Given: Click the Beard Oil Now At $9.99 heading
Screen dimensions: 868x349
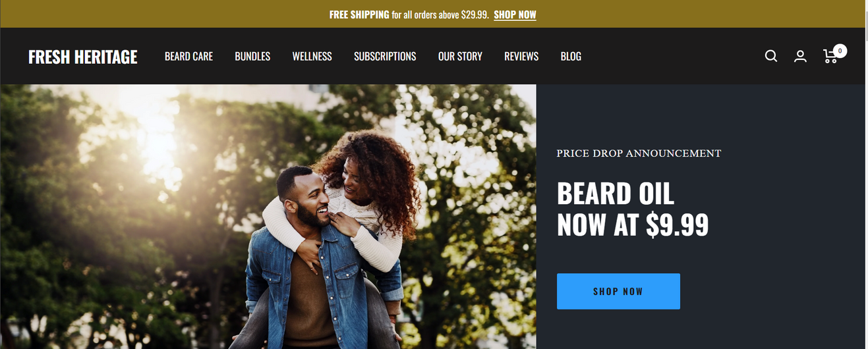Looking at the screenshot, I should pos(633,209).
